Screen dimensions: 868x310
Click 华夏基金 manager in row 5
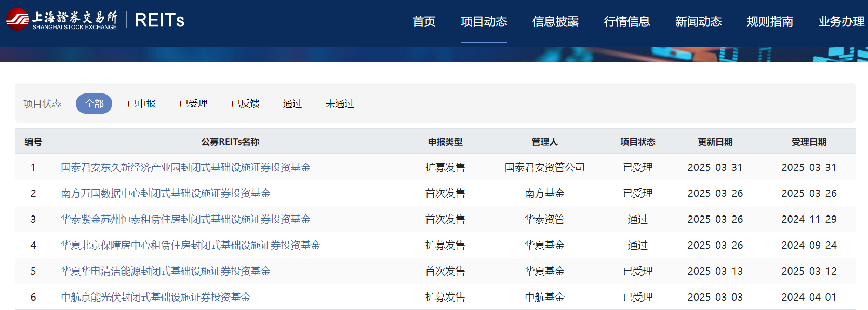[544, 271]
